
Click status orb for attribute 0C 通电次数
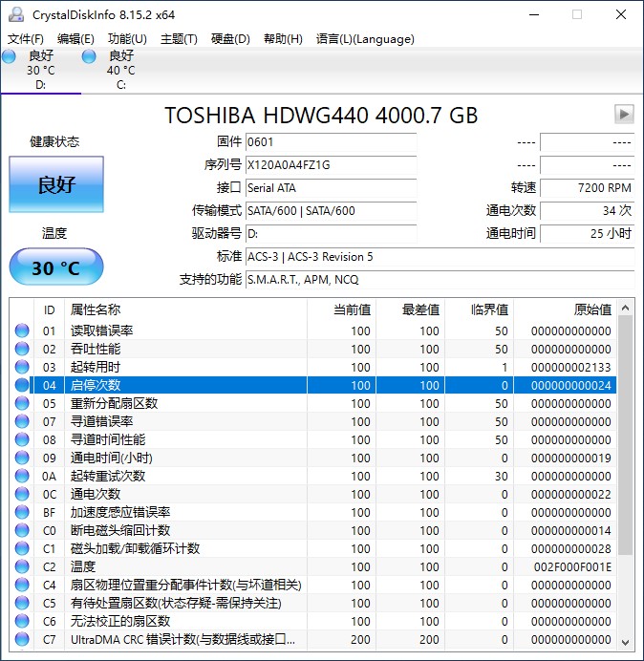[22, 494]
